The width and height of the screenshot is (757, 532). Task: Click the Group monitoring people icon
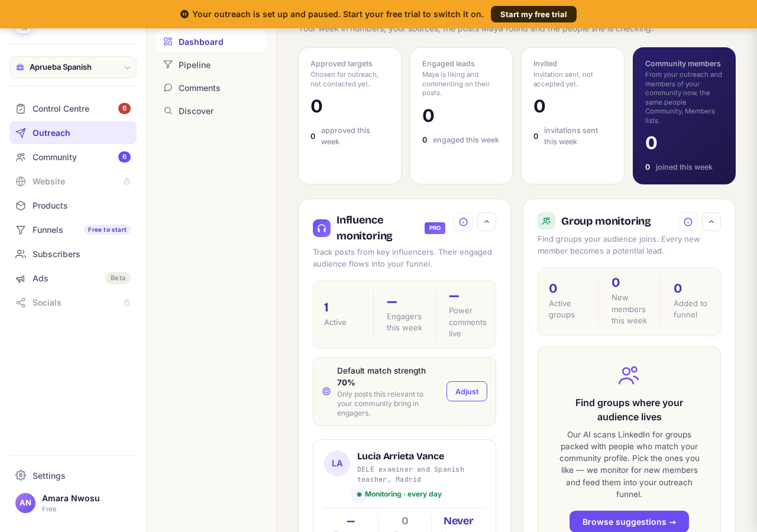pyautogui.click(x=546, y=221)
